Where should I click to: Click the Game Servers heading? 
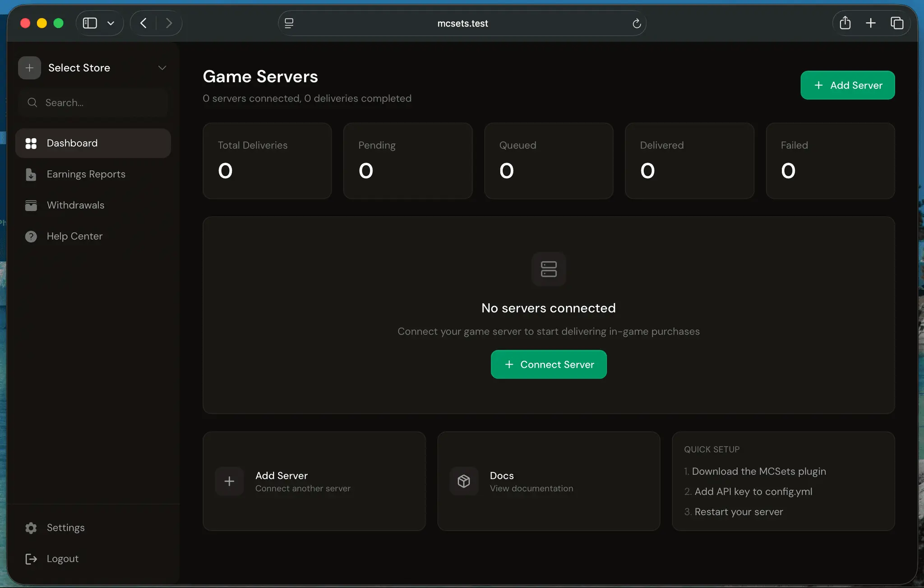click(x=260, y=77)
